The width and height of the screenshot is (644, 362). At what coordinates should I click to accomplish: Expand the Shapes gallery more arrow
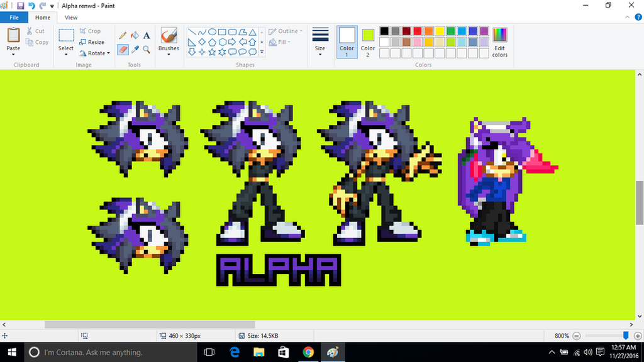[x=262, y=52]
